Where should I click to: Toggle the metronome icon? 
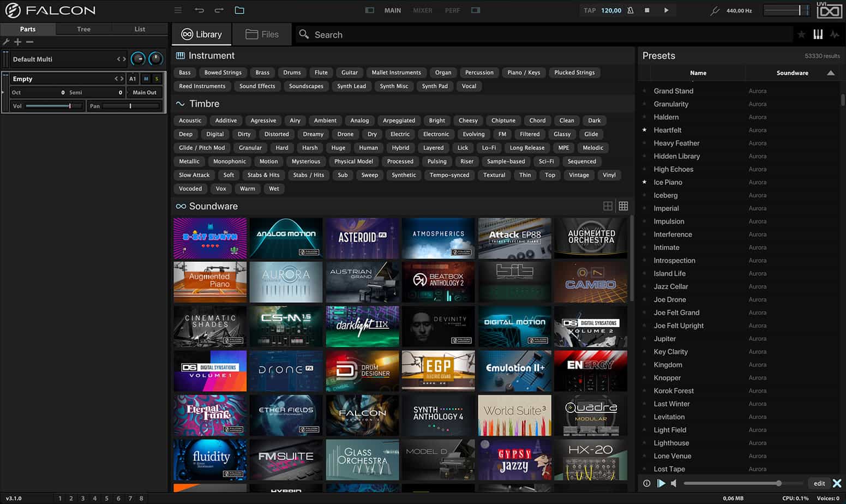coord(631,10)
